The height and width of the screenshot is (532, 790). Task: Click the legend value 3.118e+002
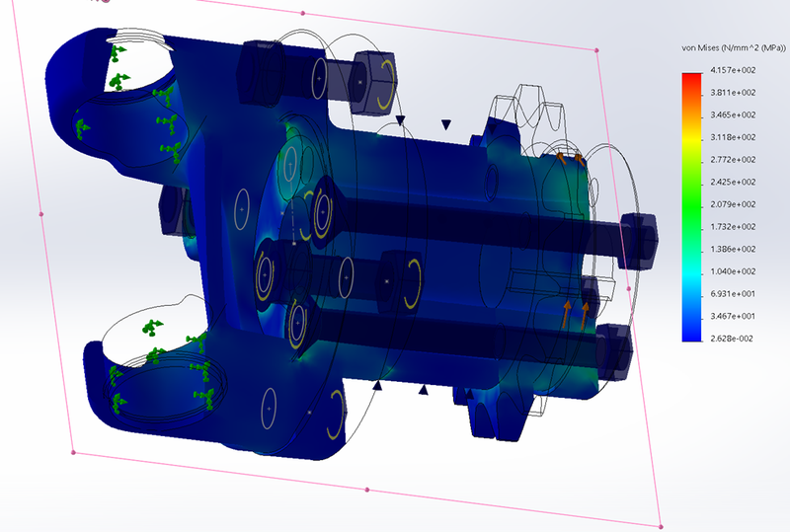pyautogui.click(x=733, y=137)
